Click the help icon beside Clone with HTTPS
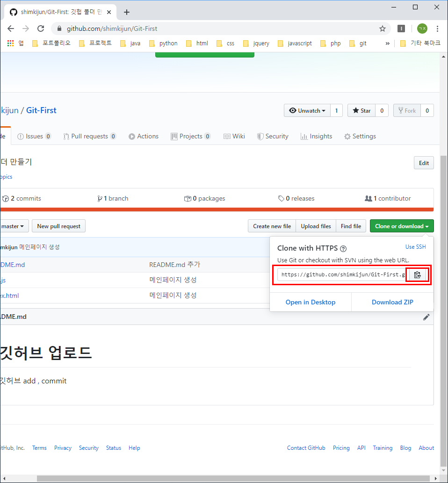The height and width of the screenshot is (483, 448). pos(343,249)
